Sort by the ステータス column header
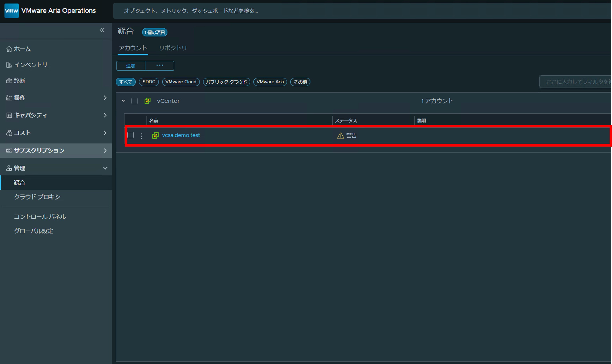Image resolution: width=612 pixels, height=364 pixels. (x=346, y=120)
